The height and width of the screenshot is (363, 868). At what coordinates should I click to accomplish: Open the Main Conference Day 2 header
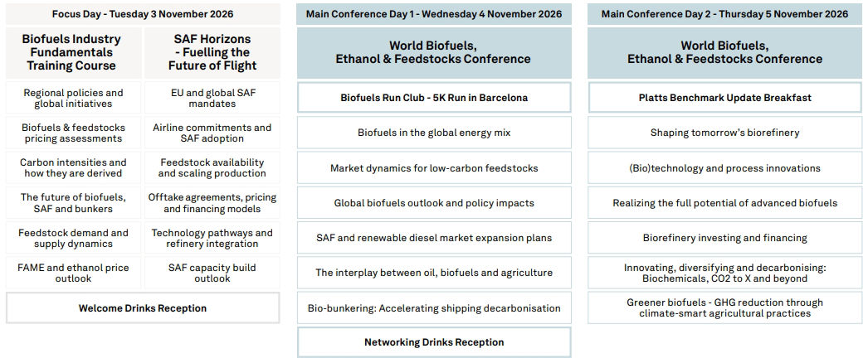(724, 14)
